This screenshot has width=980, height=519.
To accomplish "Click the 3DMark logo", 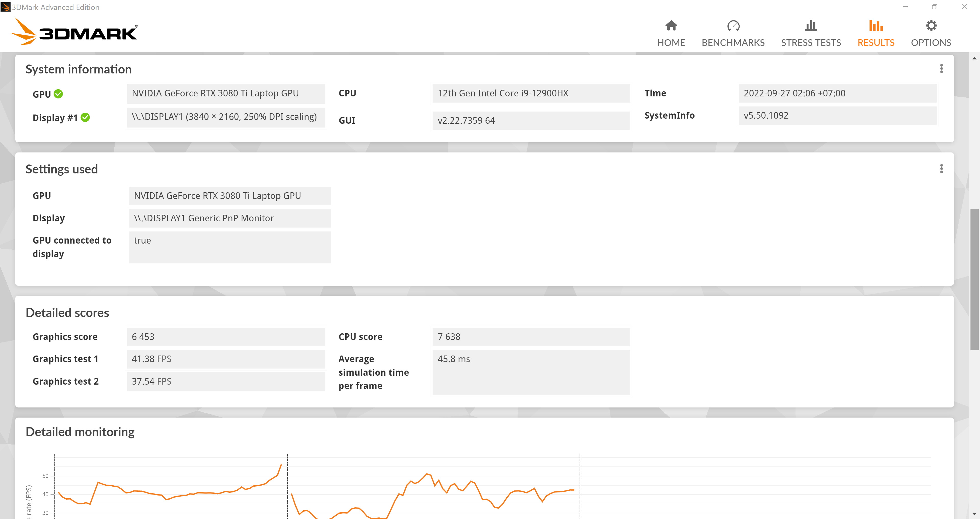I will coord(75,31).
